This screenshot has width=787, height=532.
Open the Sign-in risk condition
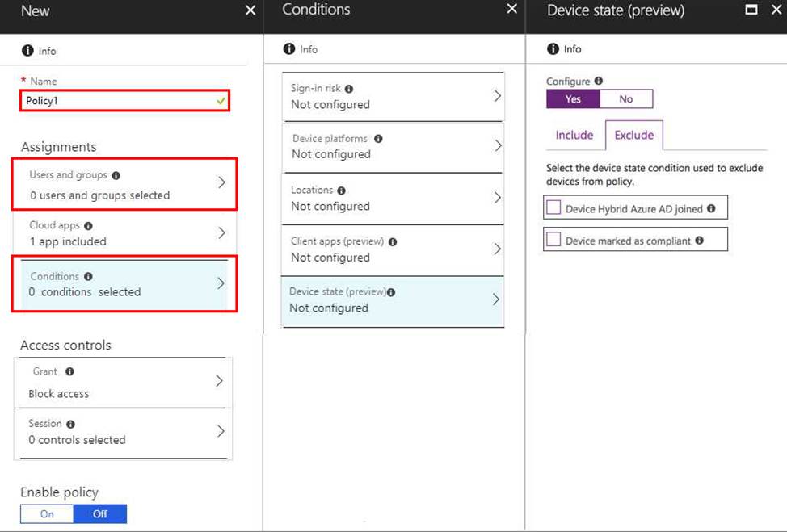pos(393,97)
